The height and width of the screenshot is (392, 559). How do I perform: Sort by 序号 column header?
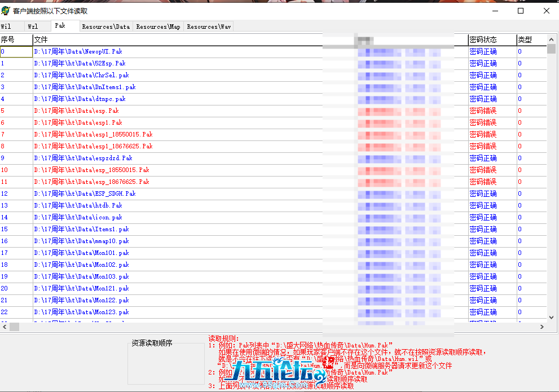click(16, 39)
